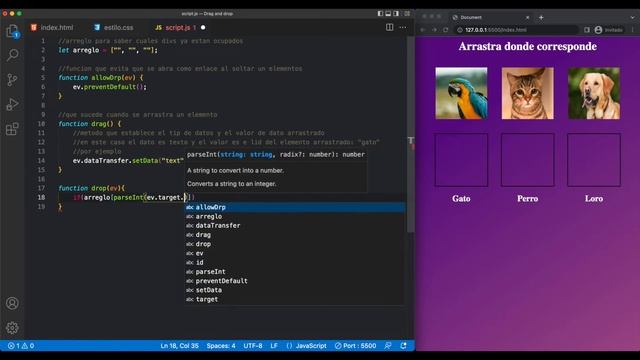Image resolution: width=640 pixels, height=360 pixels.
Task: Open a new browser tab
Action: coord(541,17)
